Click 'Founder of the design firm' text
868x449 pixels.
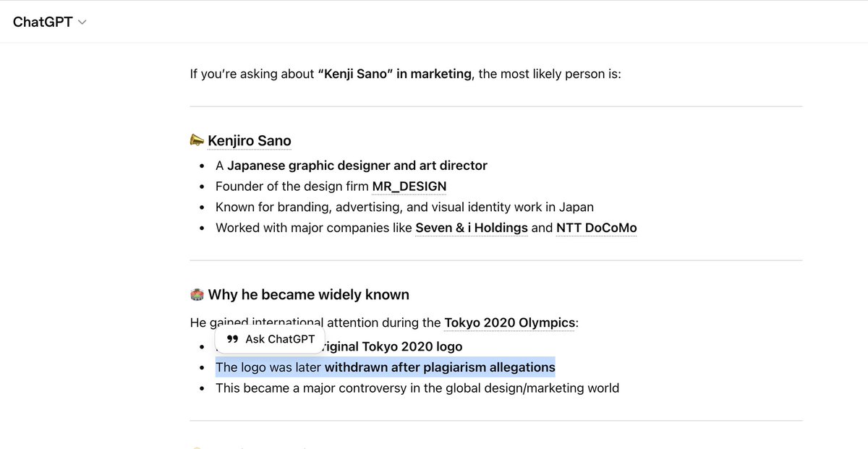click(x=292, y=186)
